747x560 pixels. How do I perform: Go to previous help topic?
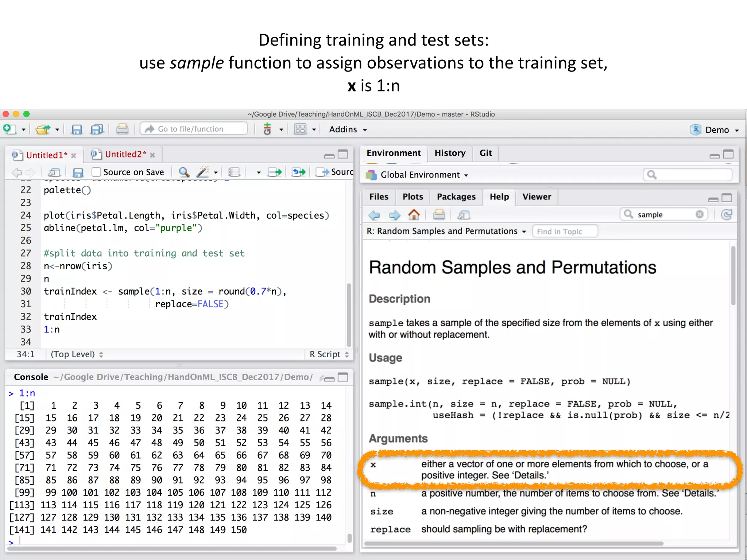[x=374, y=215]
